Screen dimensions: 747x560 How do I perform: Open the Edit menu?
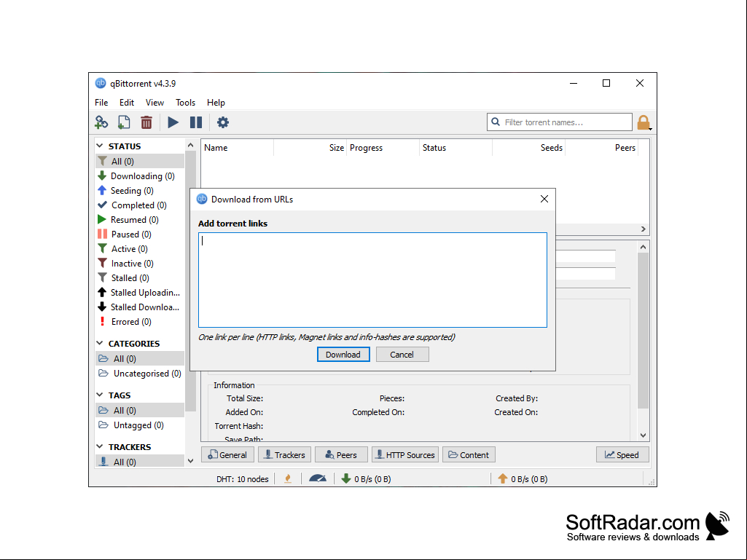(127, 103)
